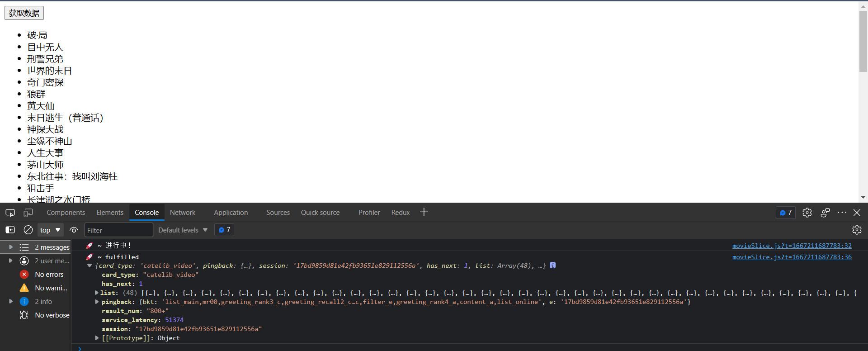Switch to the Redux tab

point(400,213)
